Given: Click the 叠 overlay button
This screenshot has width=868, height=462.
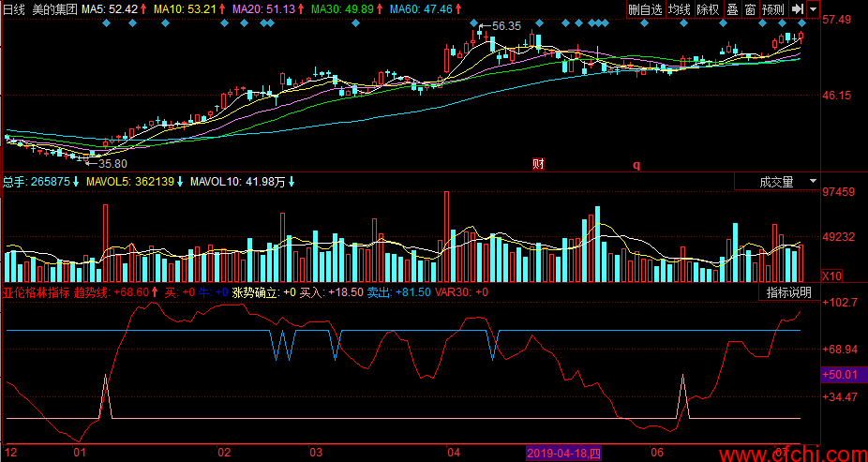Looking at the screenshot, I should pyautogui.click(x=732, y=8).
